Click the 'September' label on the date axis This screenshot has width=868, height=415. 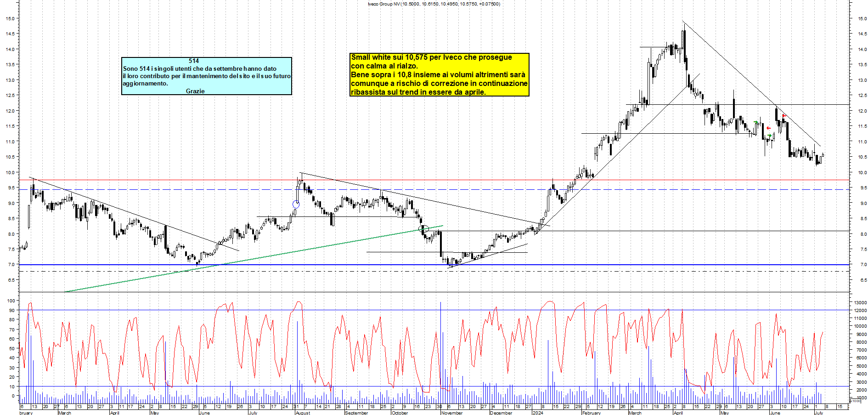pos(356,413)
